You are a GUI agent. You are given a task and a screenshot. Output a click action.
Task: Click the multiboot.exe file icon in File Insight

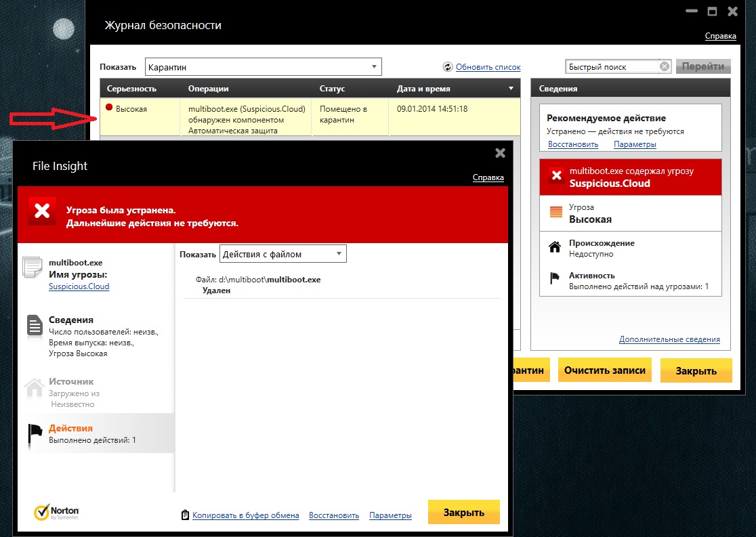point(33,267)
